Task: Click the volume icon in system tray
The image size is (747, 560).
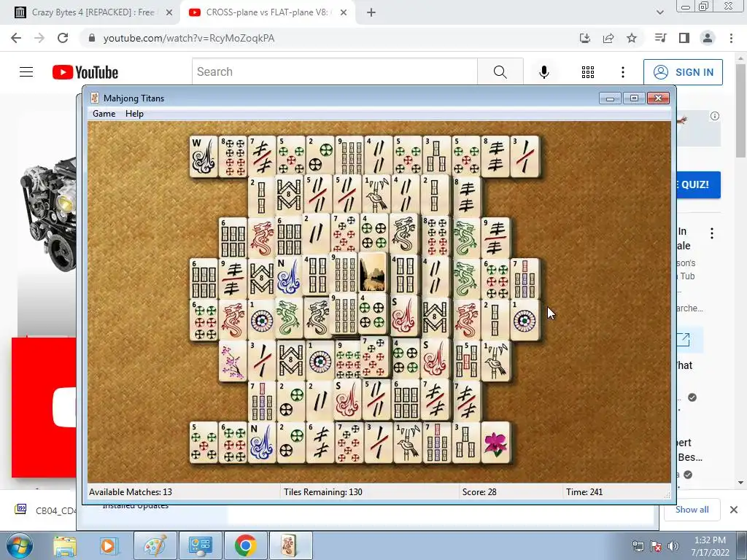Action: 673,546
